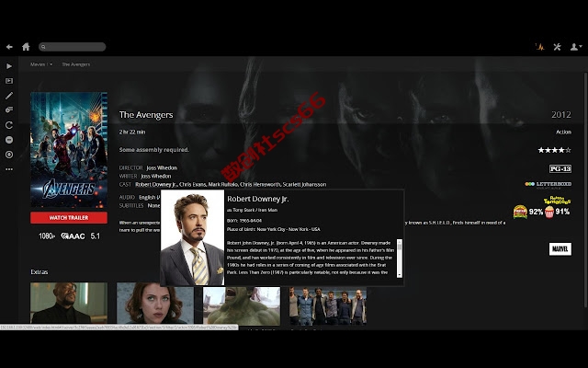
Task: Open the Hulk extras thumbnail
Action: (x=242, y=305)
